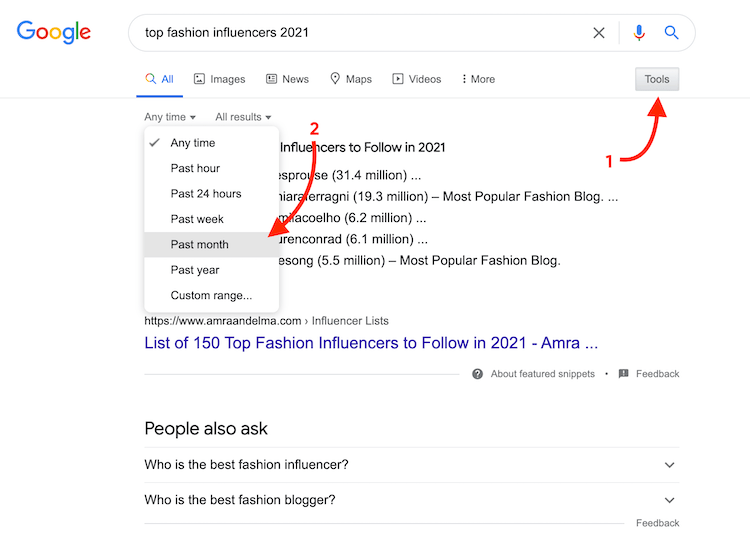The height and width of the screenshot is (542, 750).
Task: Select Any time in the dropdown list
Action: (211, 143)
